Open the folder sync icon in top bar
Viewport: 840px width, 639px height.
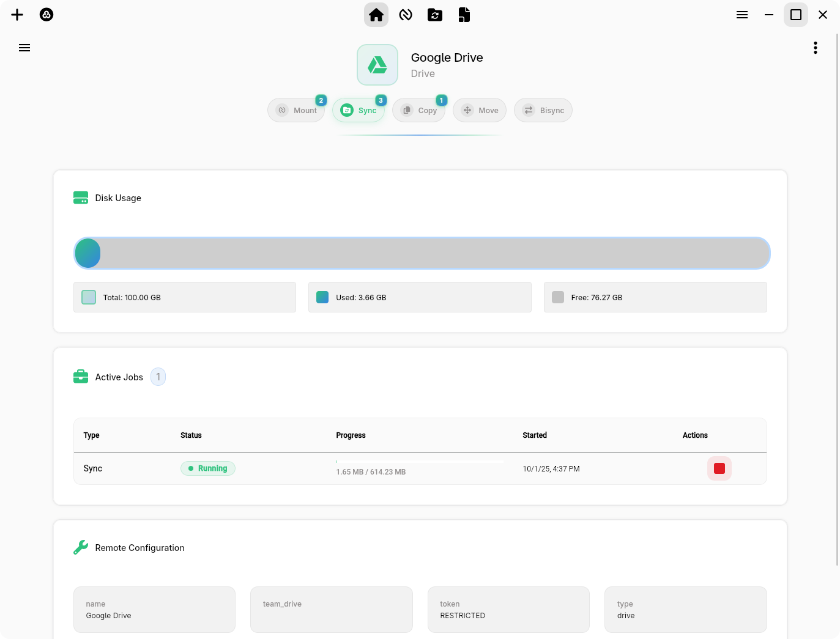tap(435, 15)
